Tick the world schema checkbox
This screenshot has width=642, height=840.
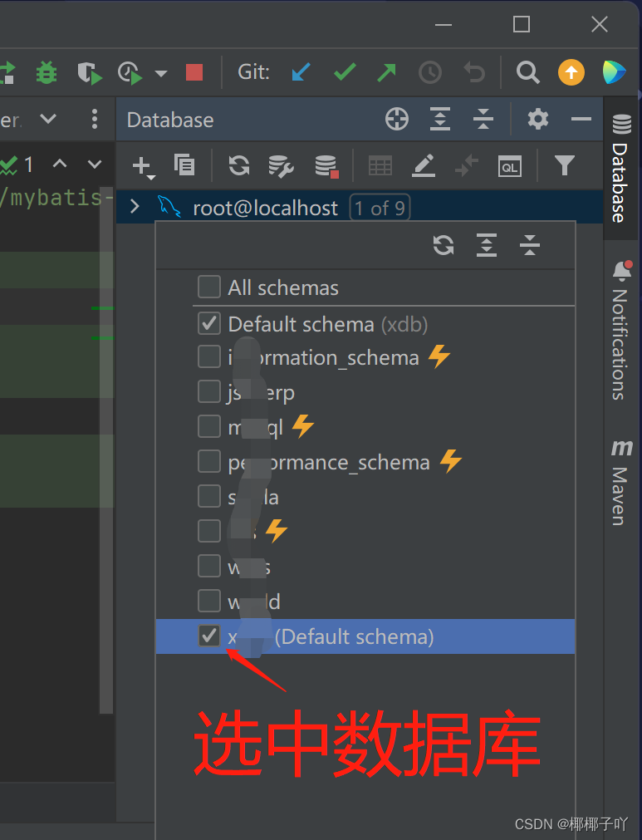pos(209,601)
